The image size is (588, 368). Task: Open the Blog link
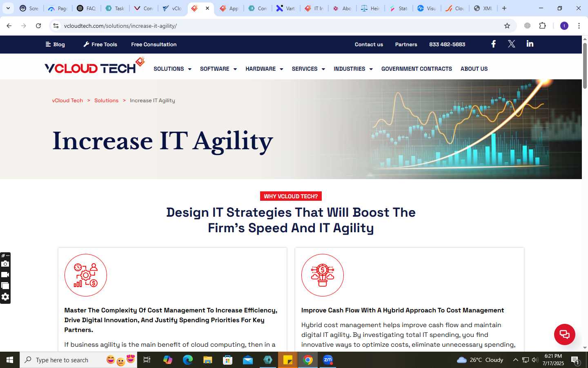click(55, 44)
